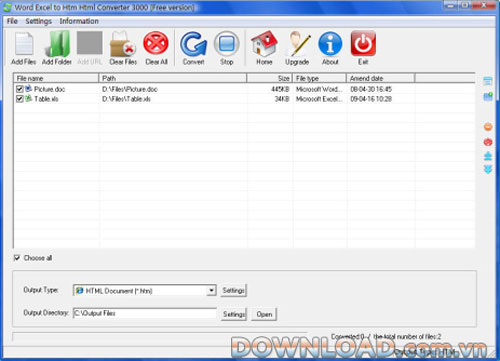Image resolution: width=500 pixels, height=361 pixels.
Task: Click the 445KB size cell
Action: click(x=280, y=89)
